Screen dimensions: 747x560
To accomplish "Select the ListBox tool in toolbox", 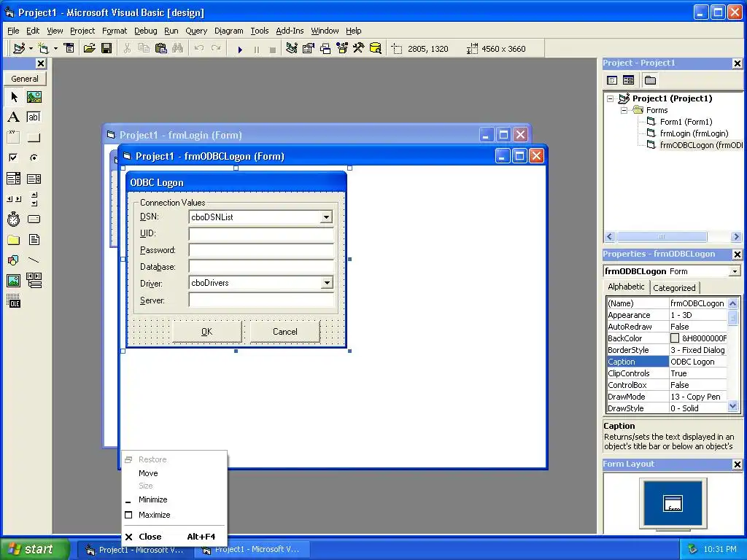I will tap(34, 179).
